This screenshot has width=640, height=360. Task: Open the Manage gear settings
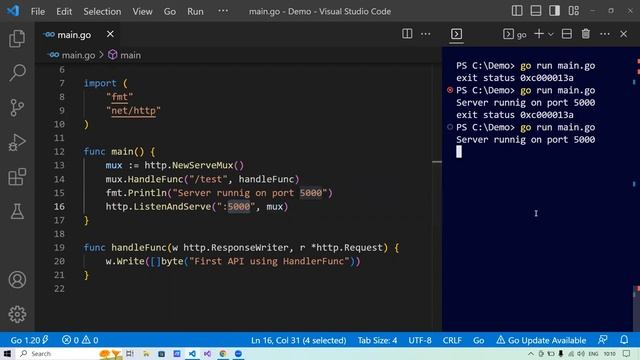17,314
